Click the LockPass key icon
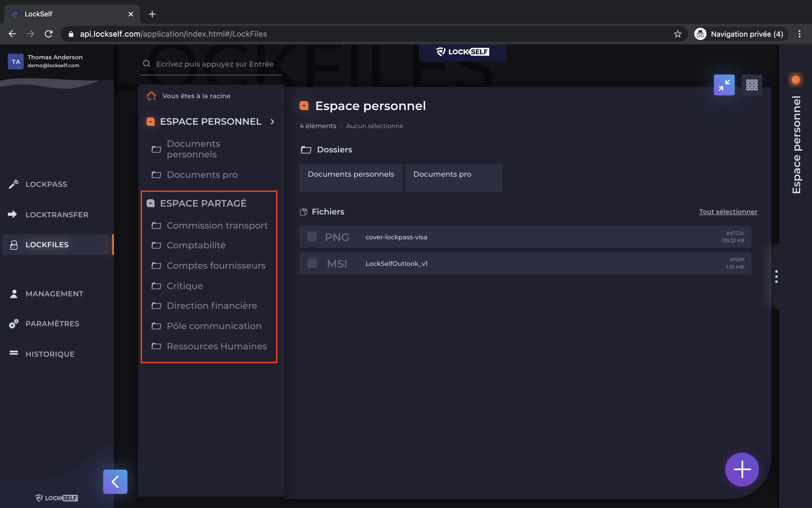 (14, 184)
